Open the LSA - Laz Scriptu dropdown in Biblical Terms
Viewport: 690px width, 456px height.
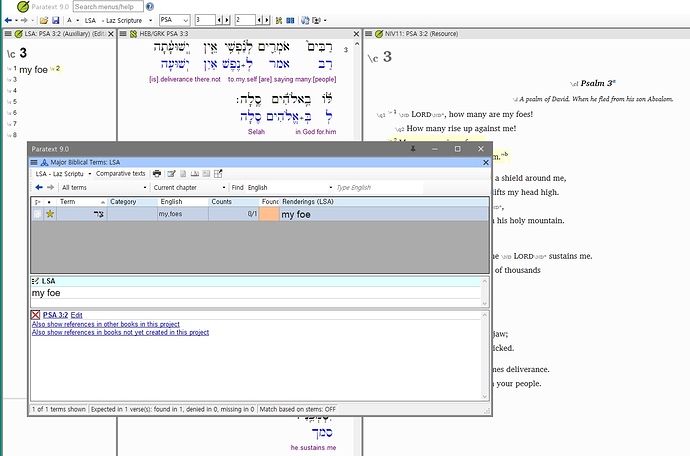[x=90, y=174]
